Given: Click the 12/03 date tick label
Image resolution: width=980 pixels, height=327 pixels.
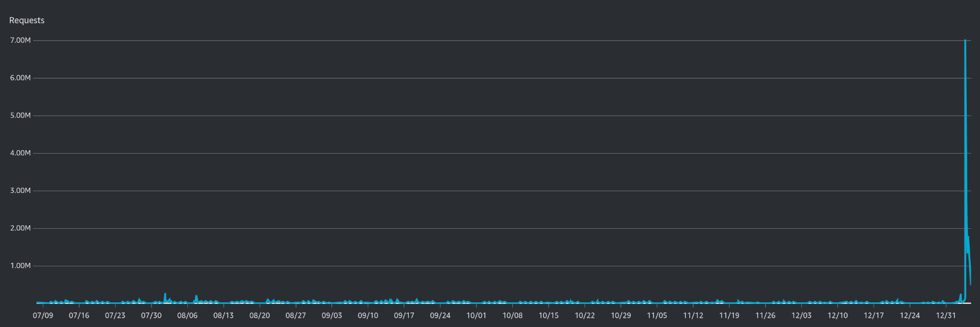Looking at the screenshot, I should point(801,315).
